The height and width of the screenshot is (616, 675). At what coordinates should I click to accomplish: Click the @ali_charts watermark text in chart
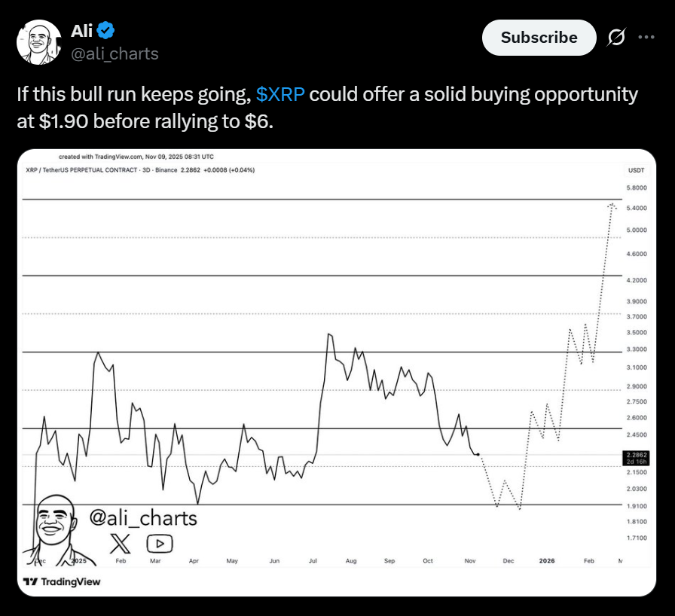pos(143,518)
